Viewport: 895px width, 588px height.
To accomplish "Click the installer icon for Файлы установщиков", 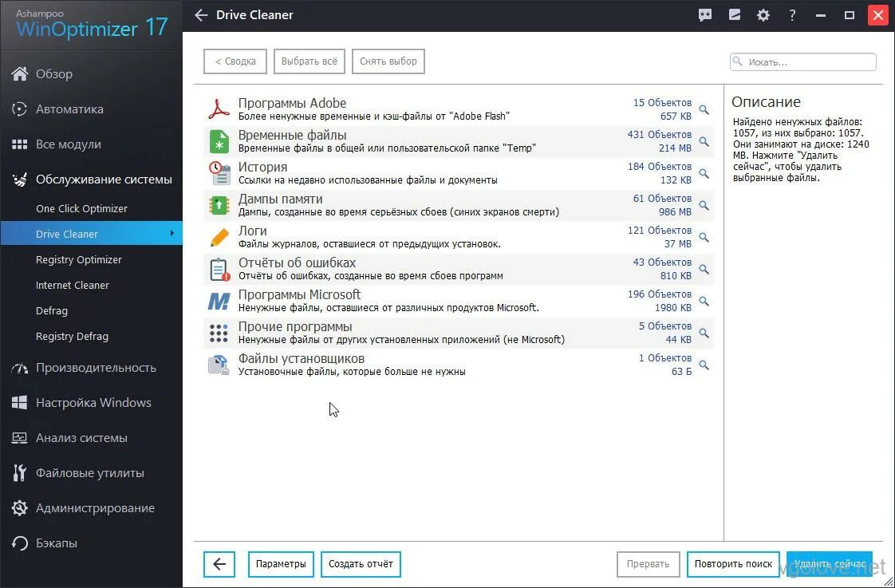I will (x=219, y=365).
